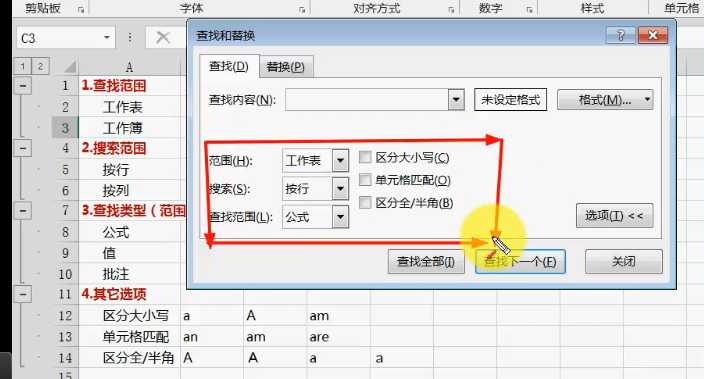Click the 查找下一个(F) button
Image resolution: width=704 pixels, height=379 pixels.
520,262
